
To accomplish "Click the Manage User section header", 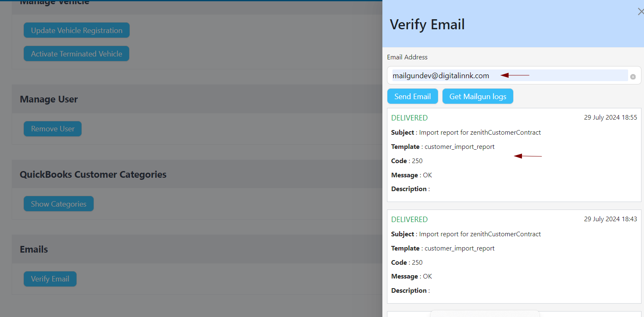I will (x=49, y=99).
